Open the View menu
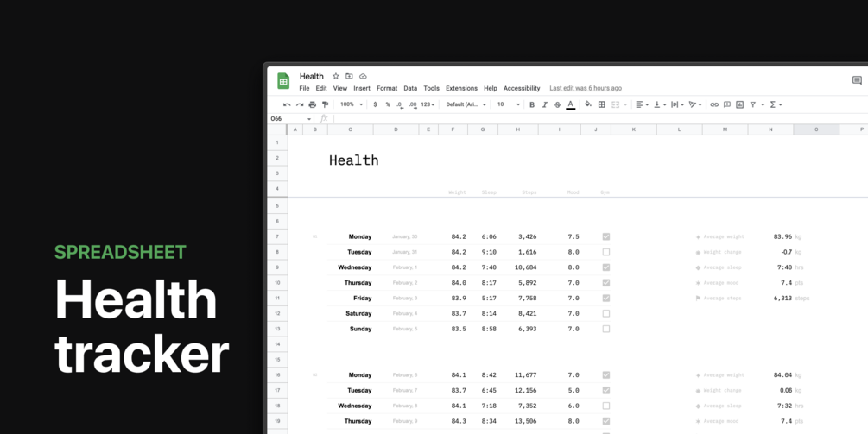Image resolution: width=868 pixels, height=434 pixels. [340, 89]
